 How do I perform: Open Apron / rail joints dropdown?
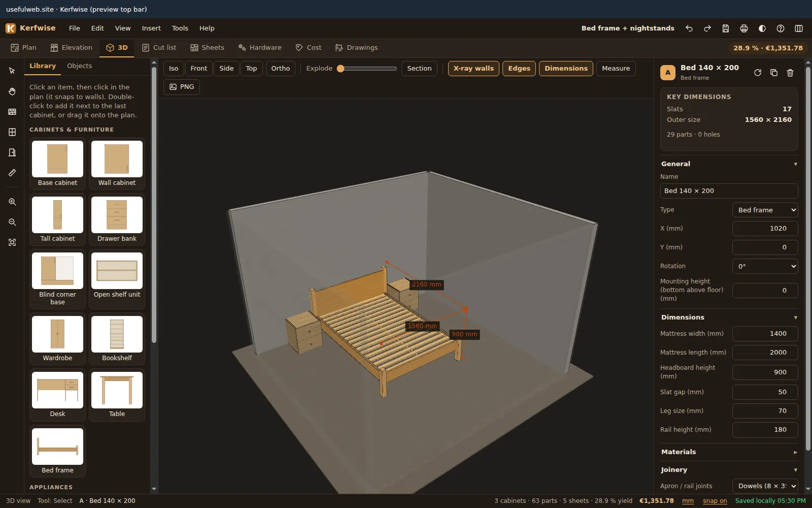click(x=765, y=486)
